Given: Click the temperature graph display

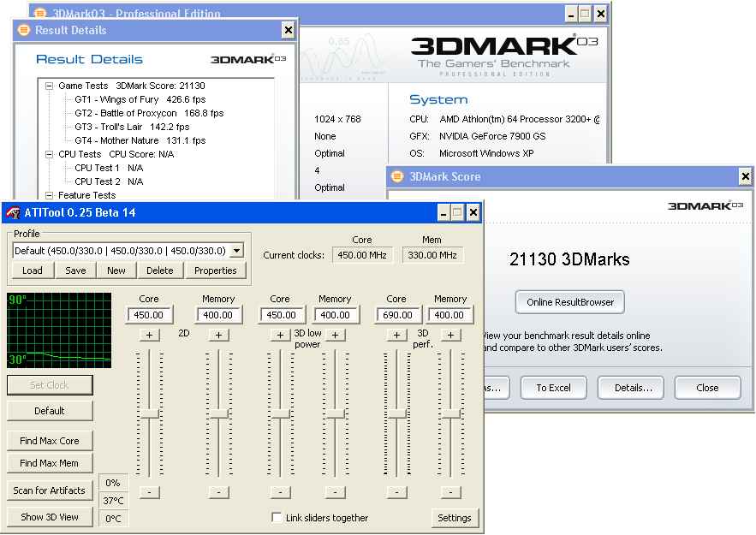Looking at the screenshot, I should 59,330.
